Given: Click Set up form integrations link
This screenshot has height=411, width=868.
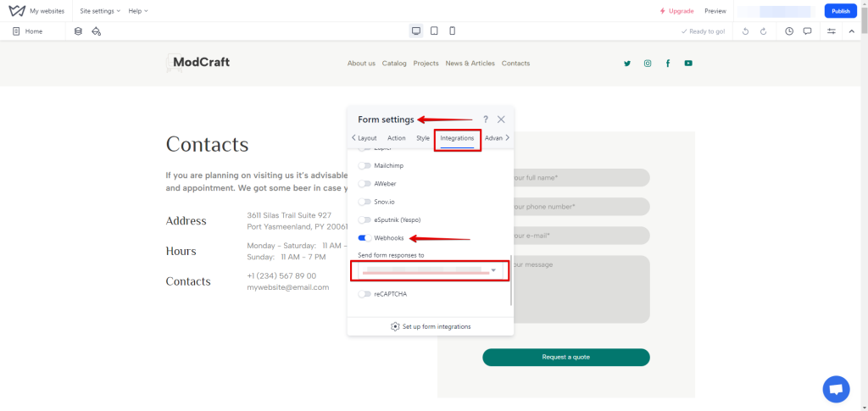Looking at the screenshot, I should coord(431,326).
